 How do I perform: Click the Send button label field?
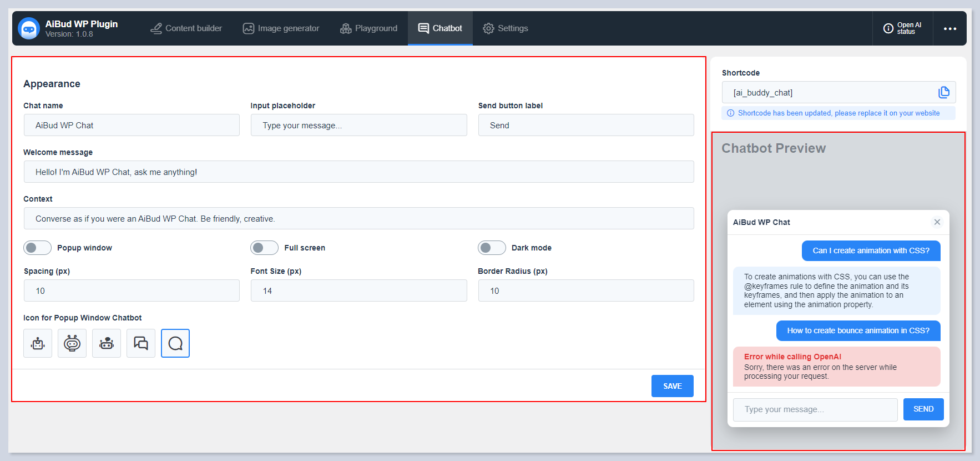(586, 125)
